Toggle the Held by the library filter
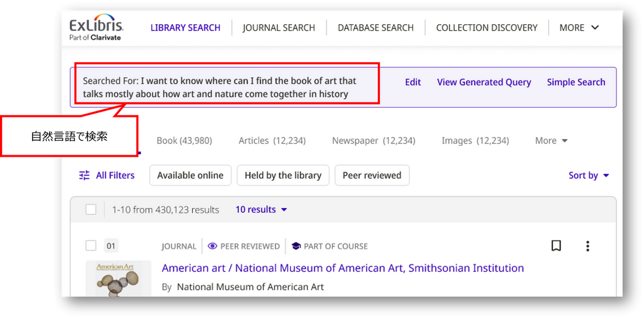 point(283,175)
